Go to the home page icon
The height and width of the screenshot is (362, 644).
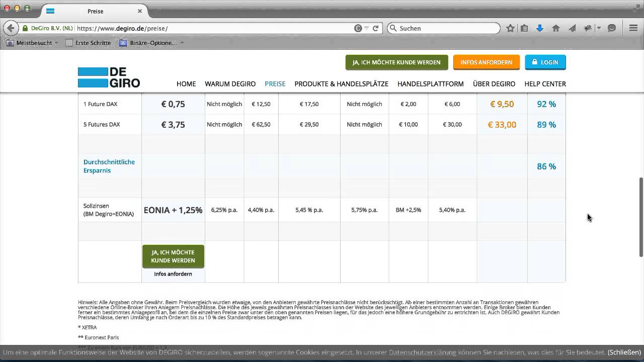click(x=556, y=29)
